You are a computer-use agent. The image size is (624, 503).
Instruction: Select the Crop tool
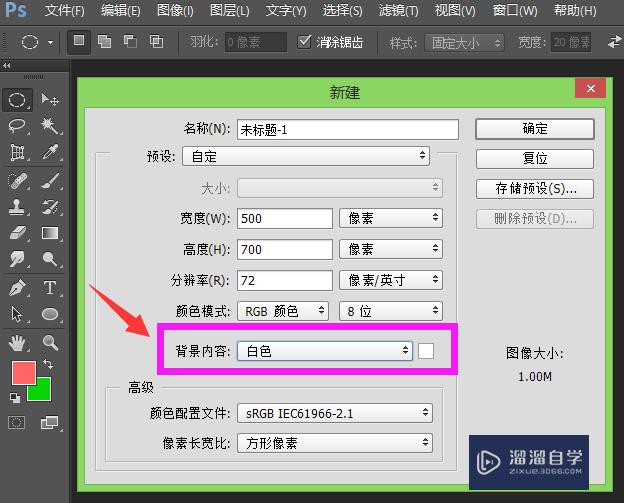(x=17, y=152)
